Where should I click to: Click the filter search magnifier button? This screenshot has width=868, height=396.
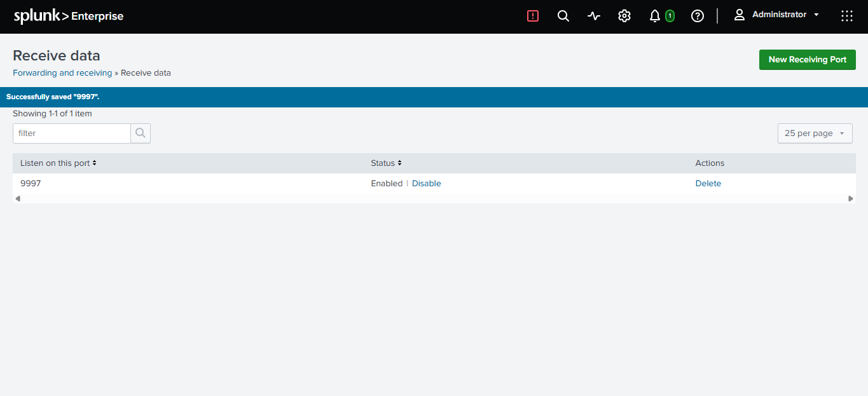click(141, 133)
